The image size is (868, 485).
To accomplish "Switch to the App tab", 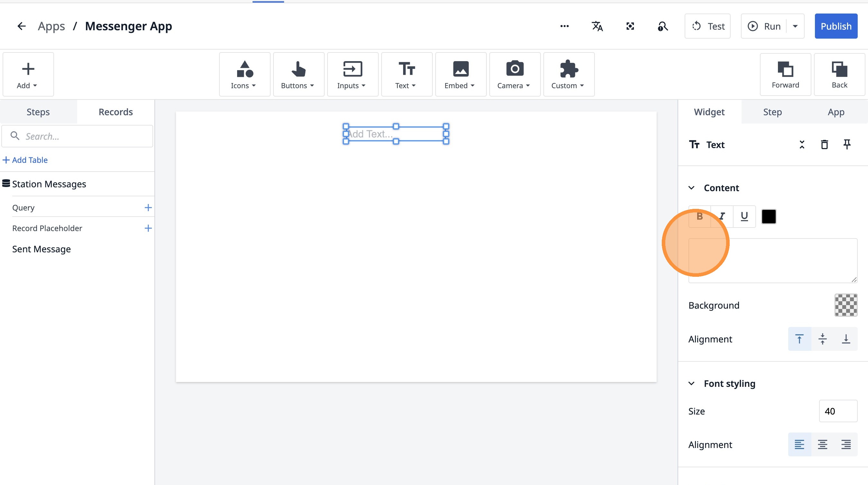I will click(836, 112).
